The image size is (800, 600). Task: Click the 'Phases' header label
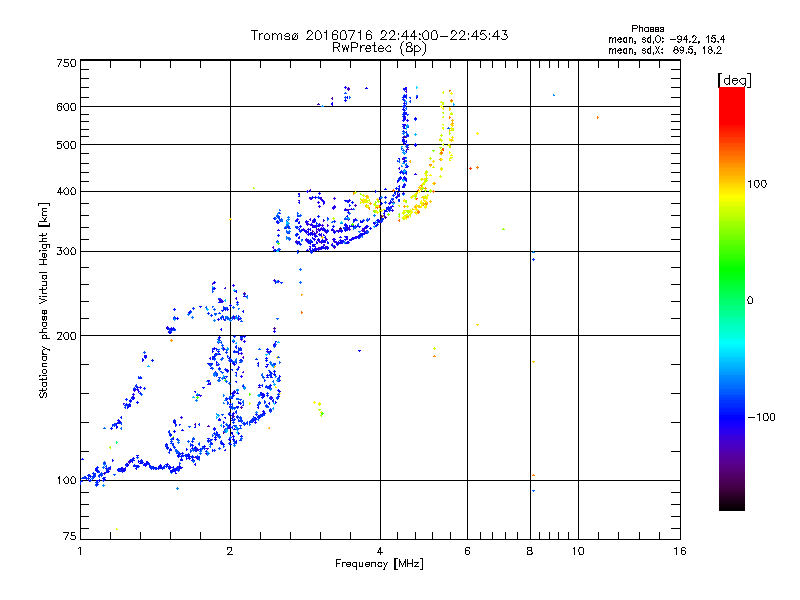(x=647, y=29)
